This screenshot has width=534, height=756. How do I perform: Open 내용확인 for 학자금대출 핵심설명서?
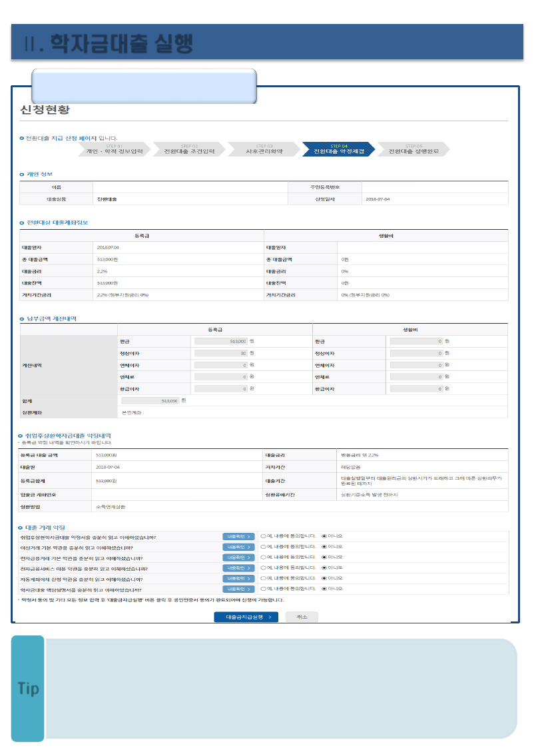[x=238, y=589]
